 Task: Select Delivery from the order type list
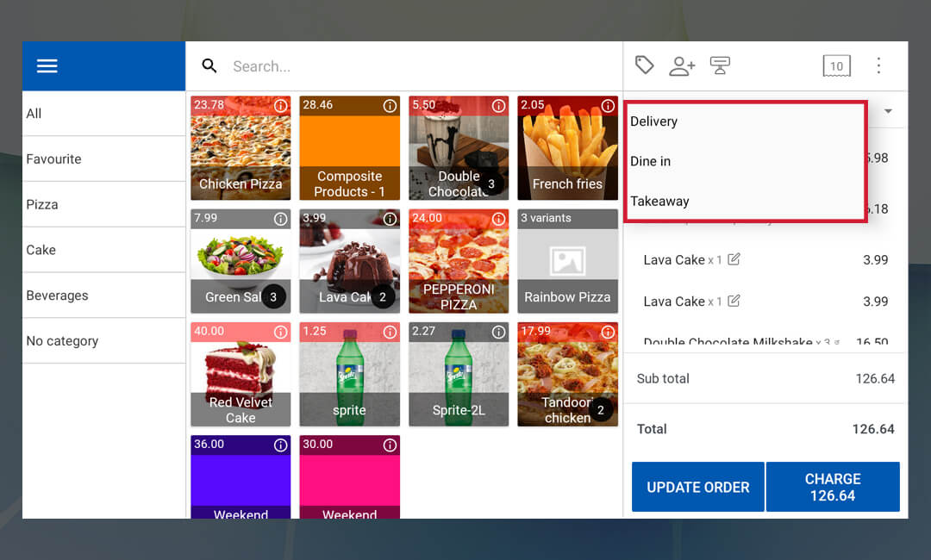coord(654,121)
